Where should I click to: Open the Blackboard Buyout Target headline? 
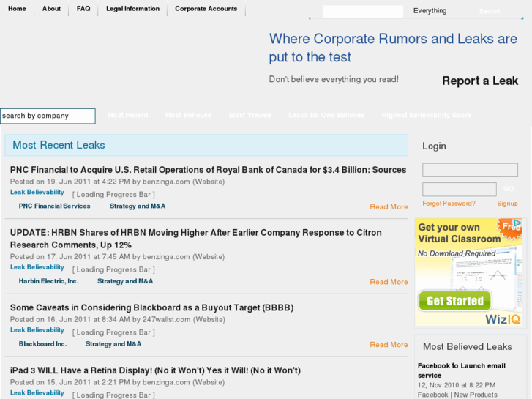(151, 307)
